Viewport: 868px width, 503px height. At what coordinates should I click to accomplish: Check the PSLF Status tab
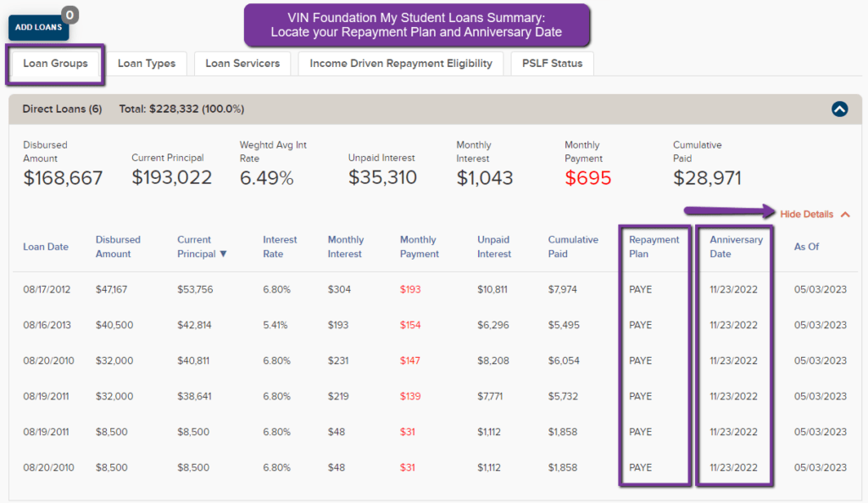[x=552, y=63]
